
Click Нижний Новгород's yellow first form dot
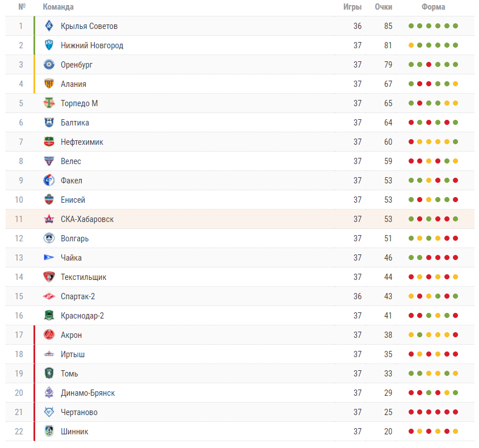pyautogui.click(x=411, y=45)
